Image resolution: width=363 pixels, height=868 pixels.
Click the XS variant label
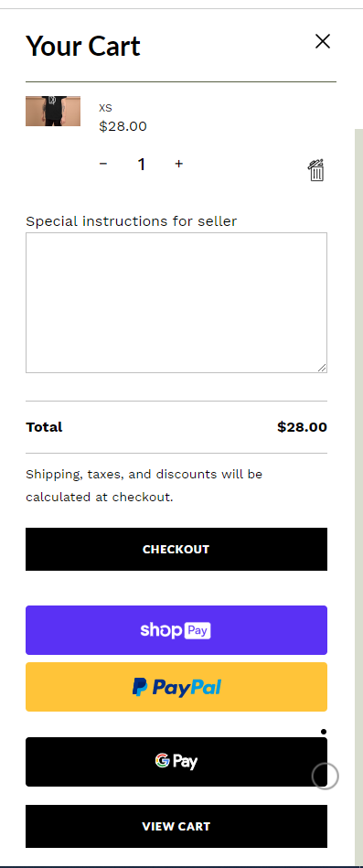[x=106, y=108]
